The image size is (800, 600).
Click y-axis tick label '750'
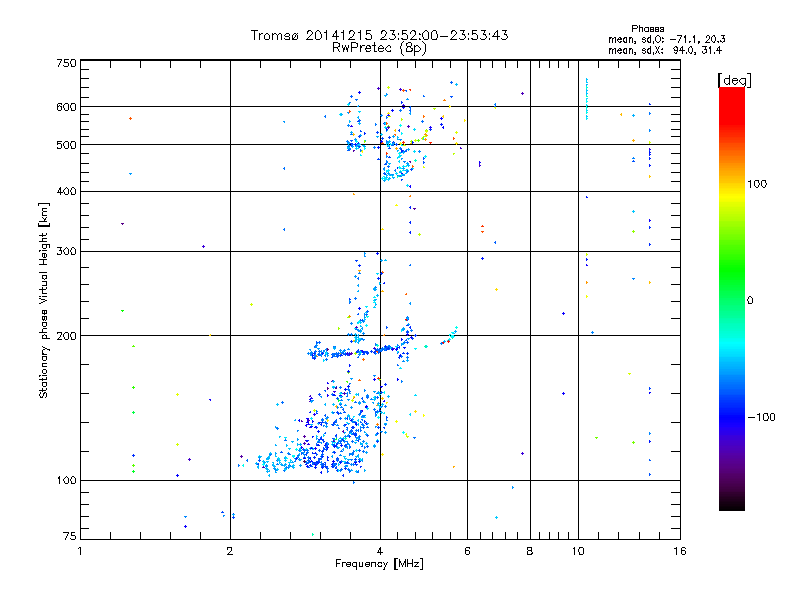pos(66,63)
